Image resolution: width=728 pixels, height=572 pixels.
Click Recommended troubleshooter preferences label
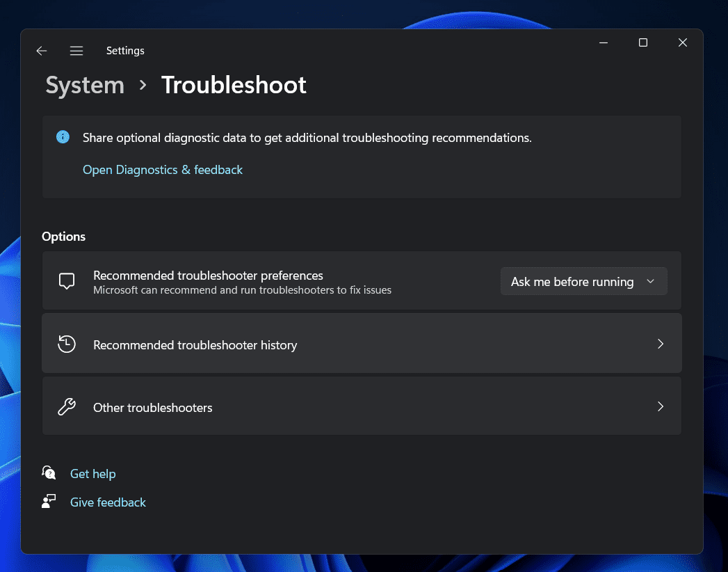(x=208, y=276)
